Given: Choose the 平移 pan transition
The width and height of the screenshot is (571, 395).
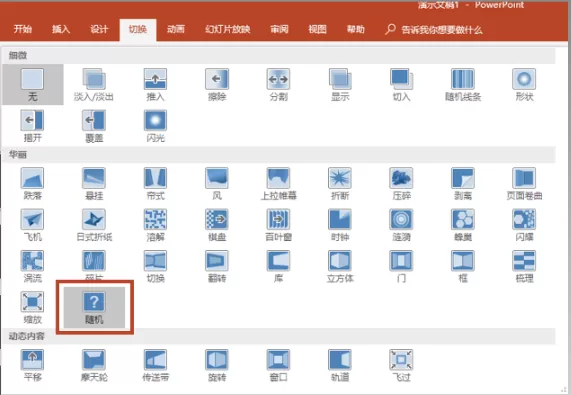Looking at the screenshot, I should pyautogui.click(x=32, y=366).
